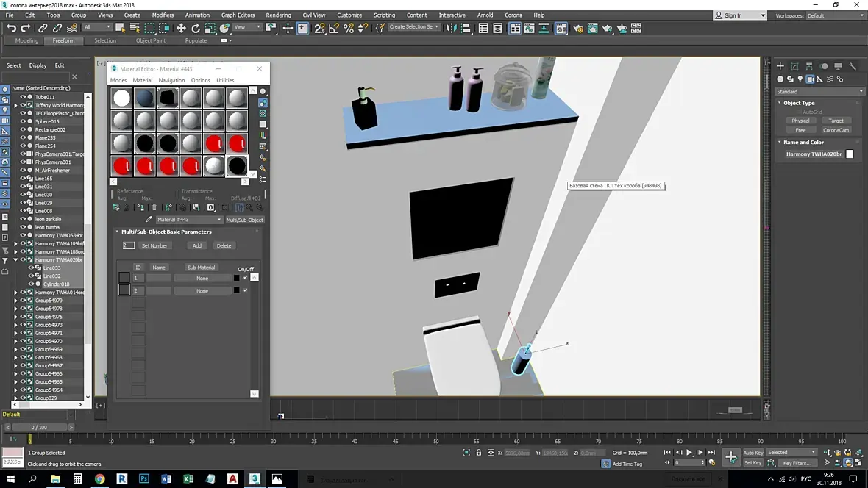Open the Standard camera type dropdown

[819, 92]
